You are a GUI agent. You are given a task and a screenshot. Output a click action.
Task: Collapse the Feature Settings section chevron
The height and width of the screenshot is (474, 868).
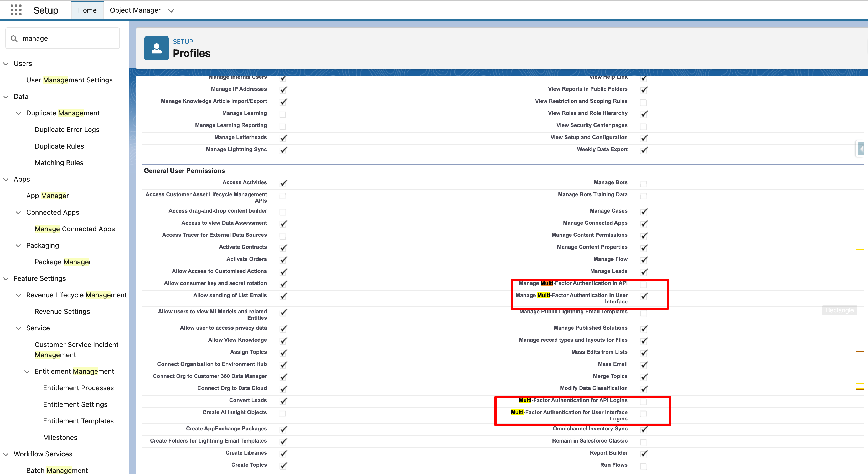point(6,279)
